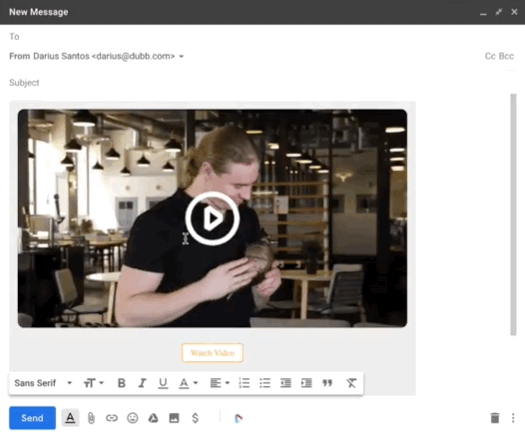Insert a link using the chain icon
Screen dimensions: 525x436
click(x=111, y=418)
